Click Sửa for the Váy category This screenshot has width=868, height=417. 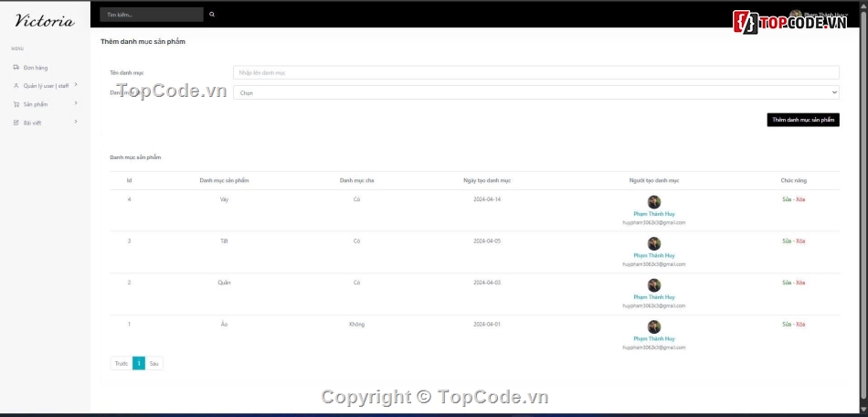click(x=787, y=199)
